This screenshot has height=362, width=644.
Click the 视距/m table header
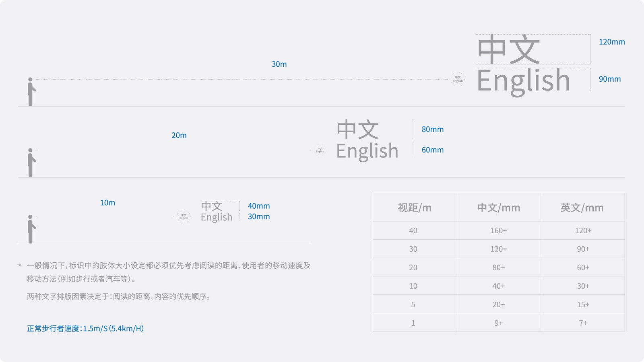pyautogui.click(x=415, y=208)
